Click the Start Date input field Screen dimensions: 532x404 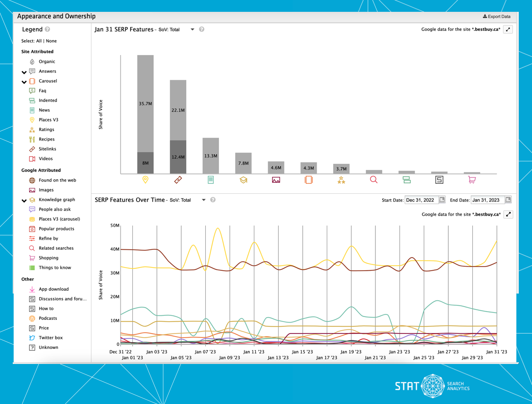click(421, 200)
